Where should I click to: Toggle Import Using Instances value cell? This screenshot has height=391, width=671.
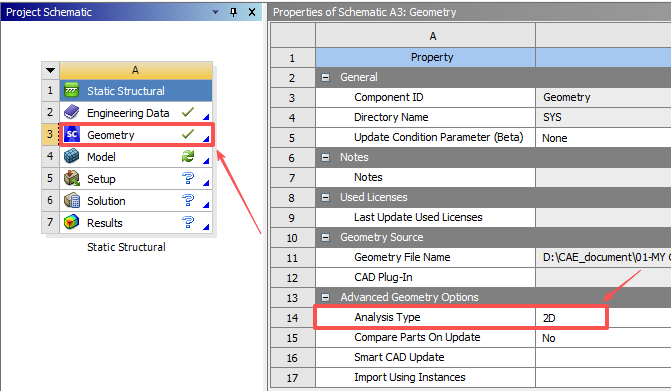603,378
